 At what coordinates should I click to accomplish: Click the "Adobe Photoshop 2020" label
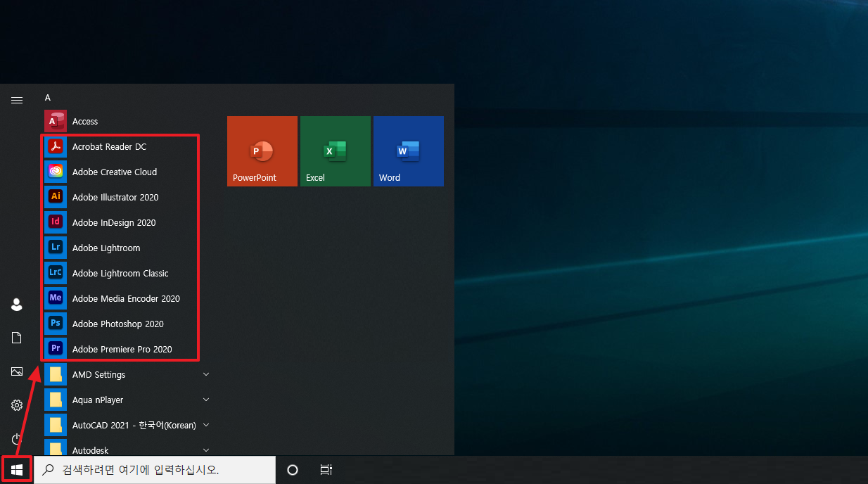coord(118,324)
